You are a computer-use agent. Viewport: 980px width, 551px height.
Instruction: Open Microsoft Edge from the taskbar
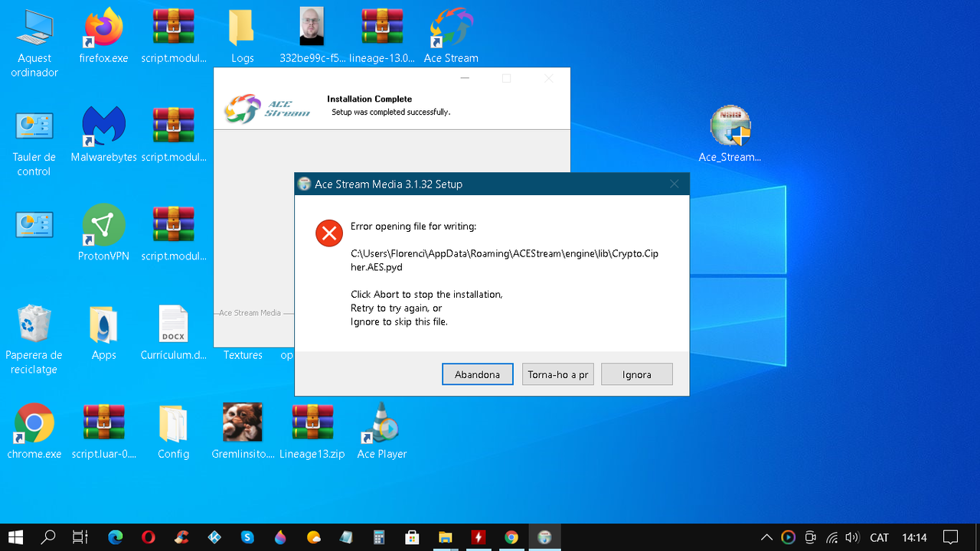pos(116,537)
